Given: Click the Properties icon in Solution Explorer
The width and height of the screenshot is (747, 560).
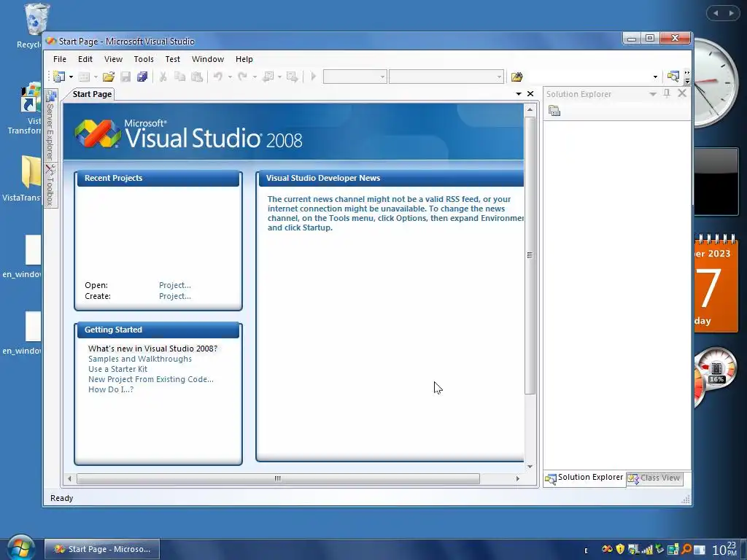Looking at the screenshot, I should coord(554,112).
